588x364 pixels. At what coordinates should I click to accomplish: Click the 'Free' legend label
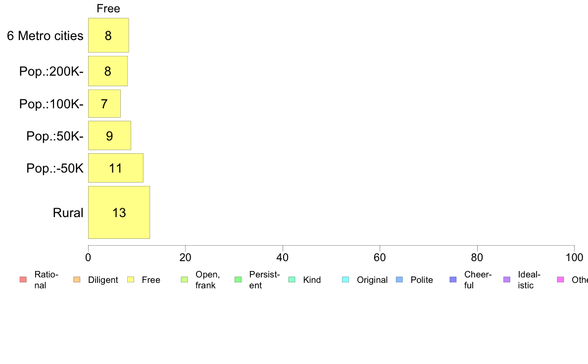point(151,280)
